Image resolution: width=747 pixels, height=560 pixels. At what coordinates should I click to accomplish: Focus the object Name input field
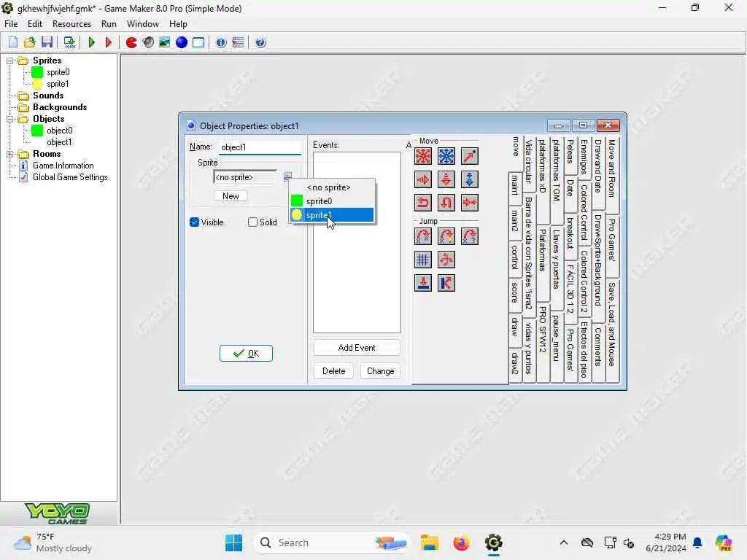(260, 147)
